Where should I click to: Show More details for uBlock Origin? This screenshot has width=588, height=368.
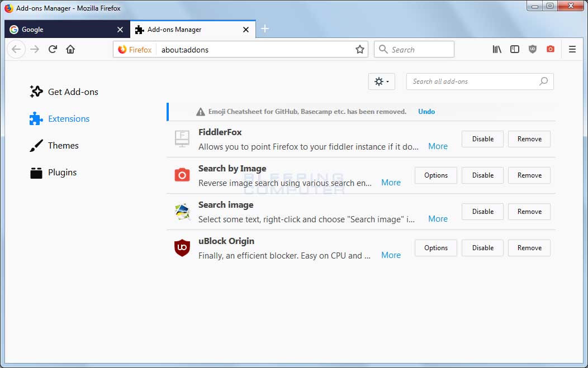coord(391,255)
